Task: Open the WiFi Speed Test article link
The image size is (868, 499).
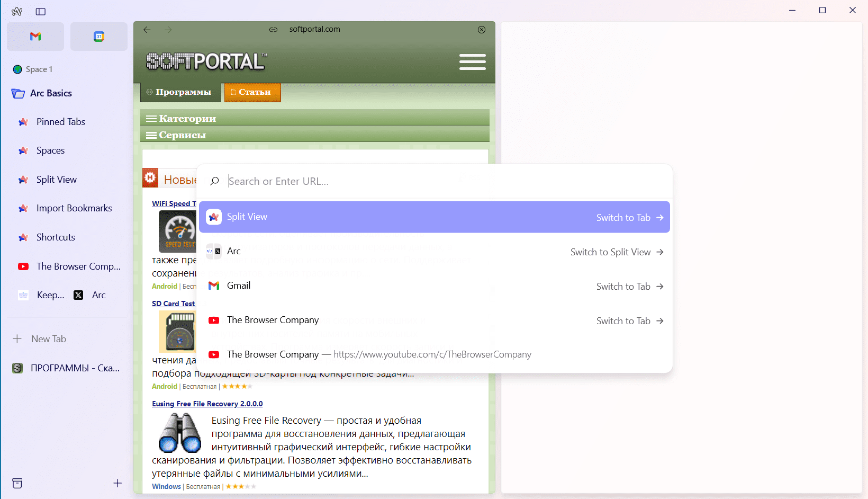Action: (174, 203)
